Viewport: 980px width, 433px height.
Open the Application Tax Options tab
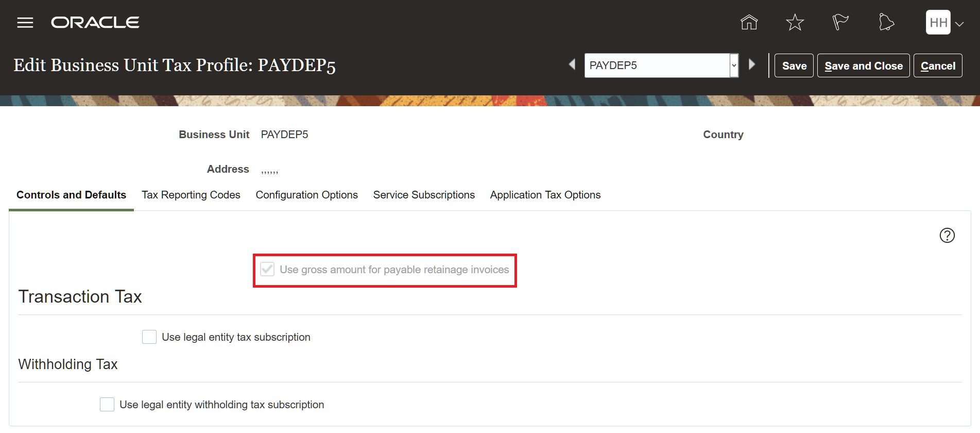(x=545, y=195)
